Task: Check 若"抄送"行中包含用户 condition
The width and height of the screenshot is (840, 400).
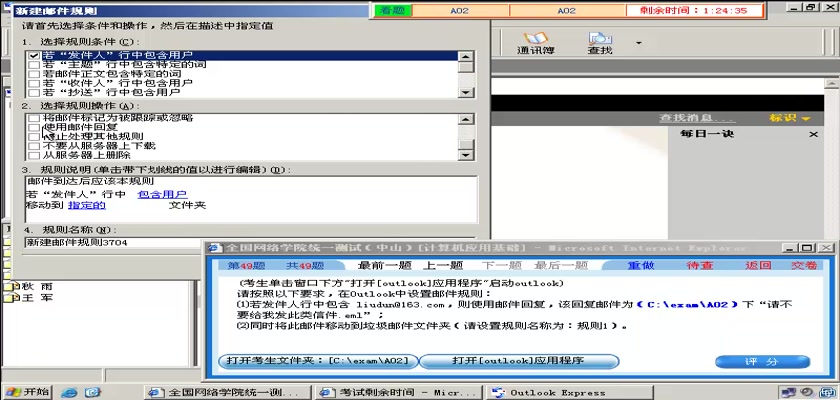Action: (34, 92)
